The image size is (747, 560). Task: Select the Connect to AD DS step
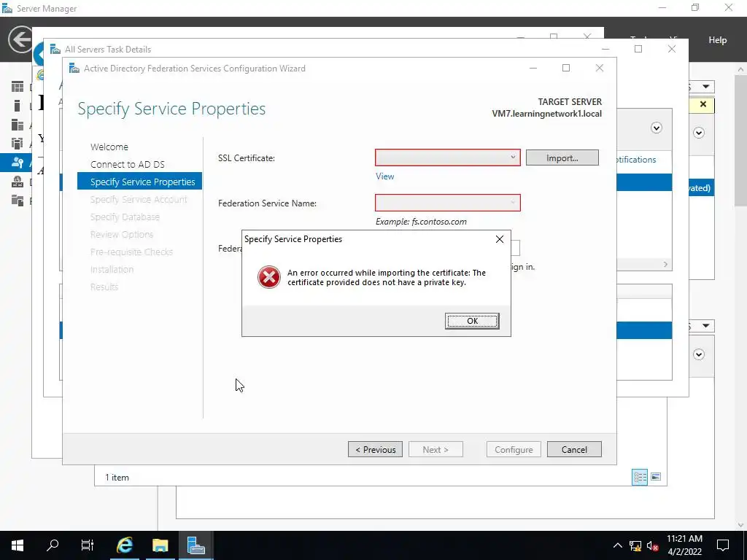point(127,164)
